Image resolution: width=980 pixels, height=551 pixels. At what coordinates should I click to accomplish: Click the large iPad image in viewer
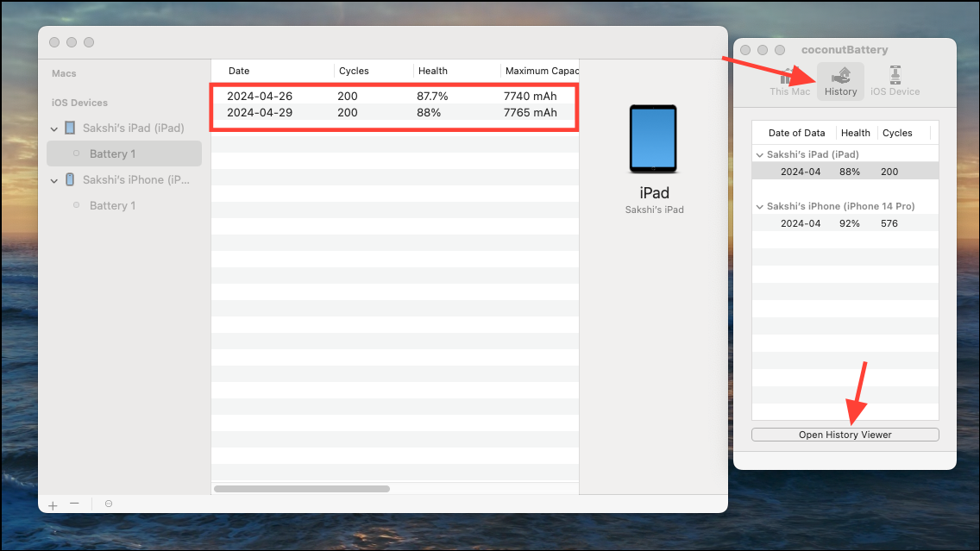[x=653, y=139]
